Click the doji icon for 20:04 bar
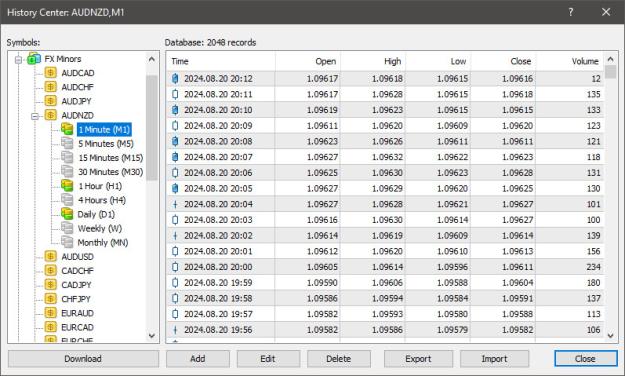625x376 pixels. (x=175, y=204)
